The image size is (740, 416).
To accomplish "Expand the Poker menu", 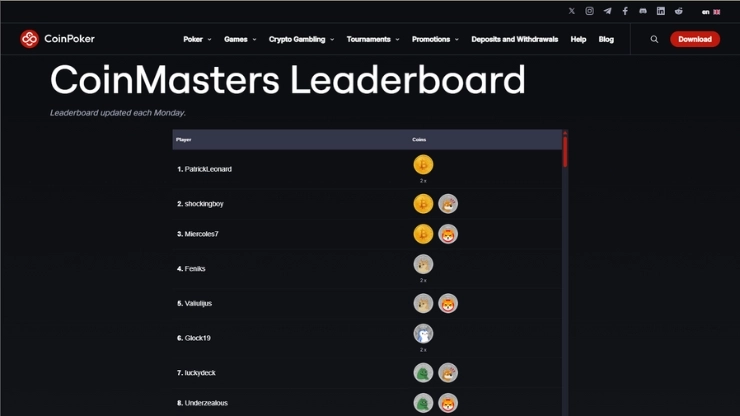I will pos(197,39).
